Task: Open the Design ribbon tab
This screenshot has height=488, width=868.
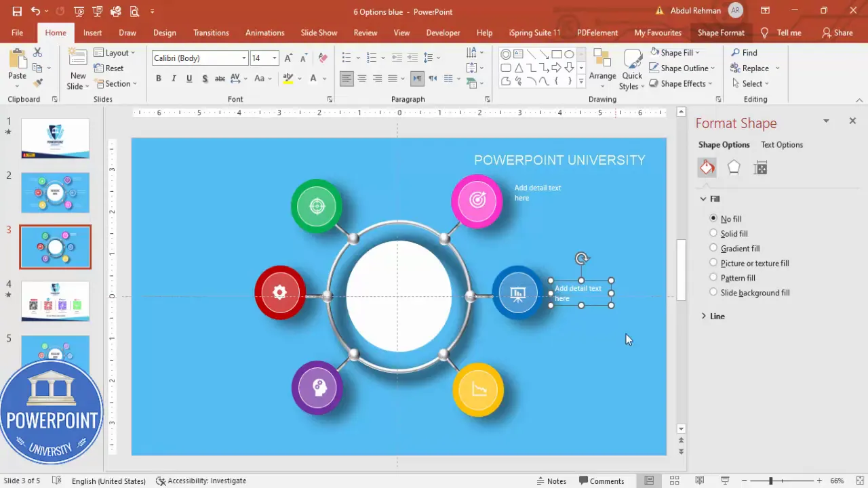Action: 164,33
